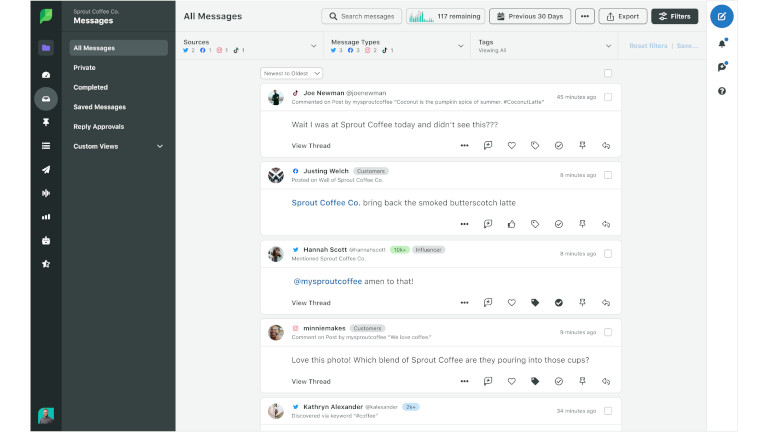Screen dimensions: 768x432
Task: Go to All Messages view
Action: tap(119, 48)
